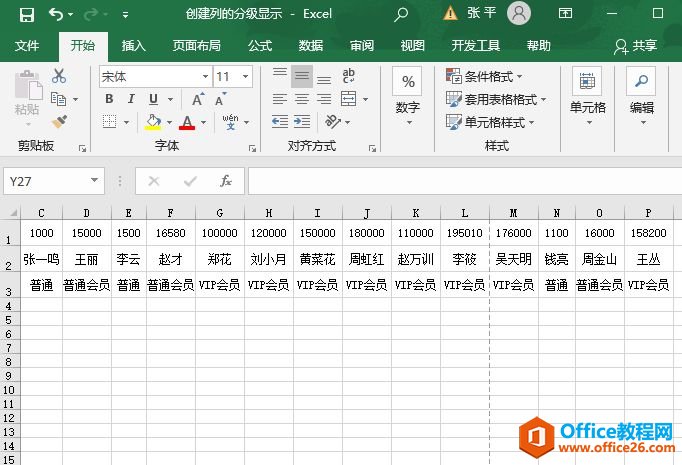Select the Format Painter brush
The image size is (682, 465).
click(x=59, y=121)
